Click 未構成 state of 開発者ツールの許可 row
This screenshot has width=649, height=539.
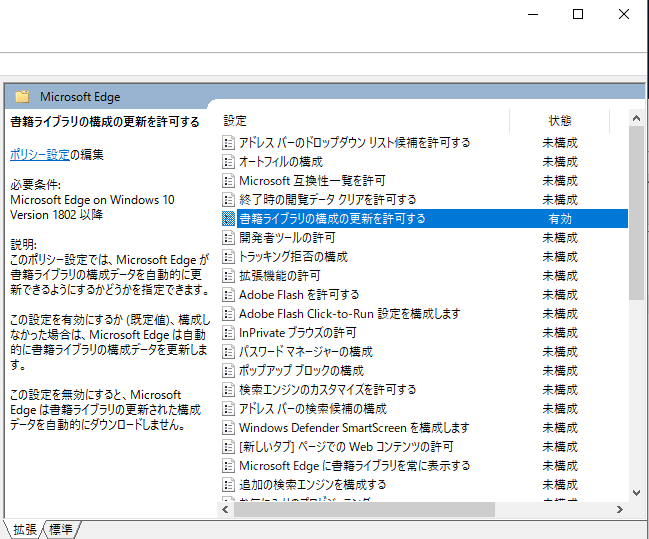[x=560, y=238]
